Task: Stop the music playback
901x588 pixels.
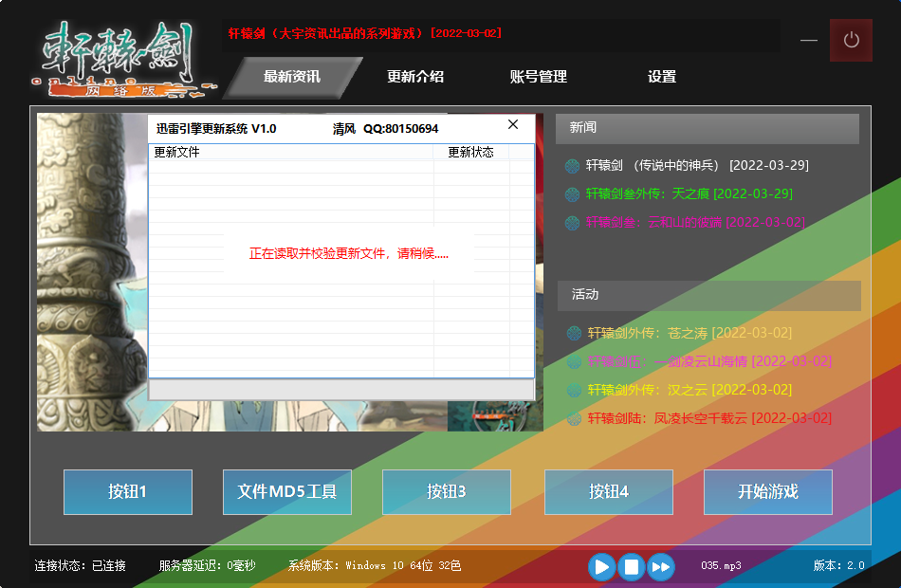Action: (x=631, y=567)
